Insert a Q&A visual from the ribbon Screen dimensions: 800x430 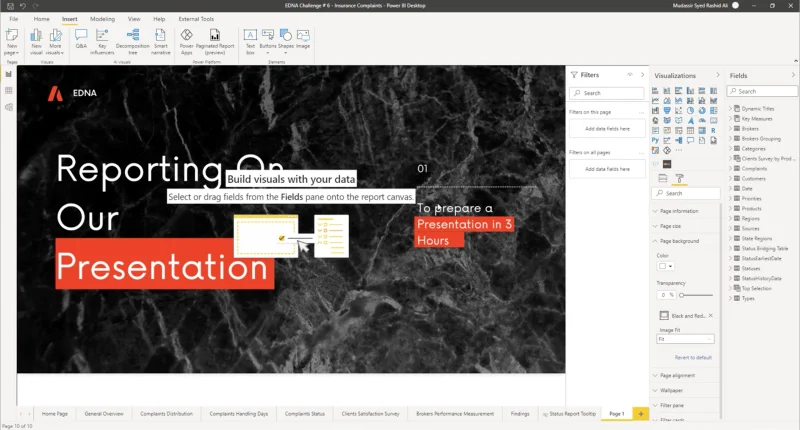tap(81, 39)
